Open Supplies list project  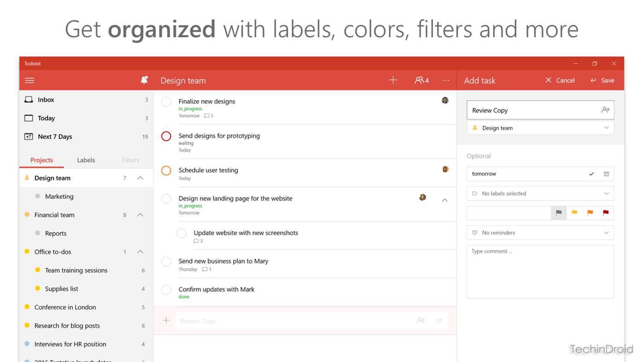point(87,288)
